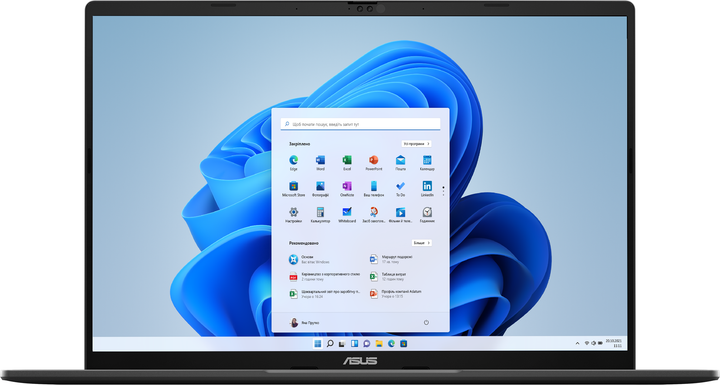
Task: Click the Start menu search field
Action: point(360,124)
